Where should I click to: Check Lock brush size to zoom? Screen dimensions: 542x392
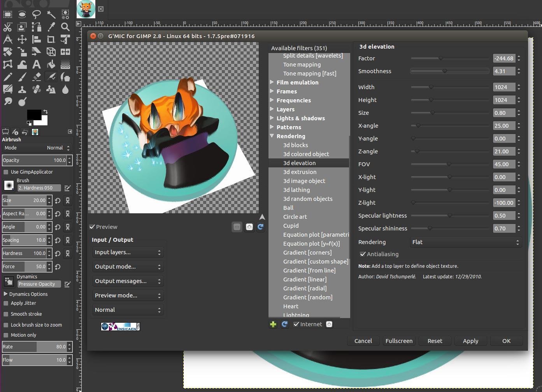(6, 325)
